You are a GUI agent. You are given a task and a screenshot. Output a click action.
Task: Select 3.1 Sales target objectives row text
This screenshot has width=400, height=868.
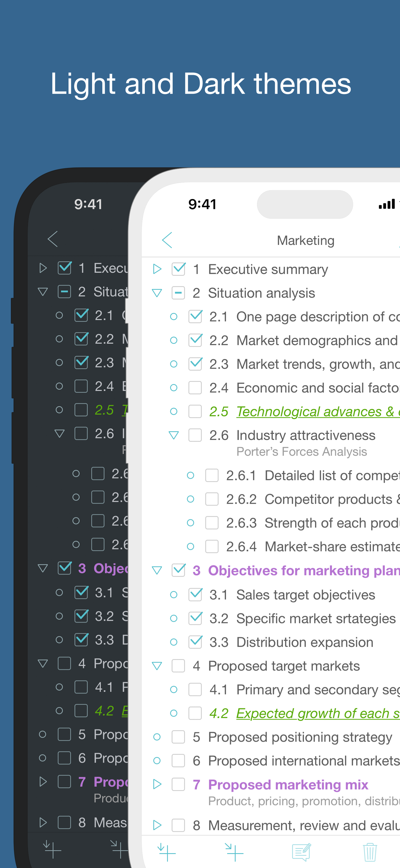(306, 595)
